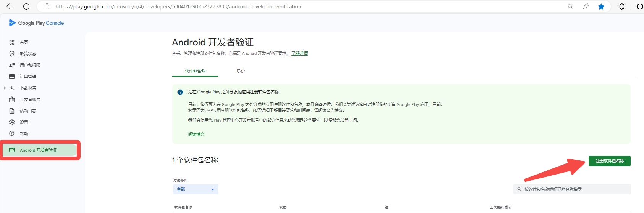Image resolution: width=644 pixels, height=213 pixels.
Task: Click the package name search input field
Action: 572,189
